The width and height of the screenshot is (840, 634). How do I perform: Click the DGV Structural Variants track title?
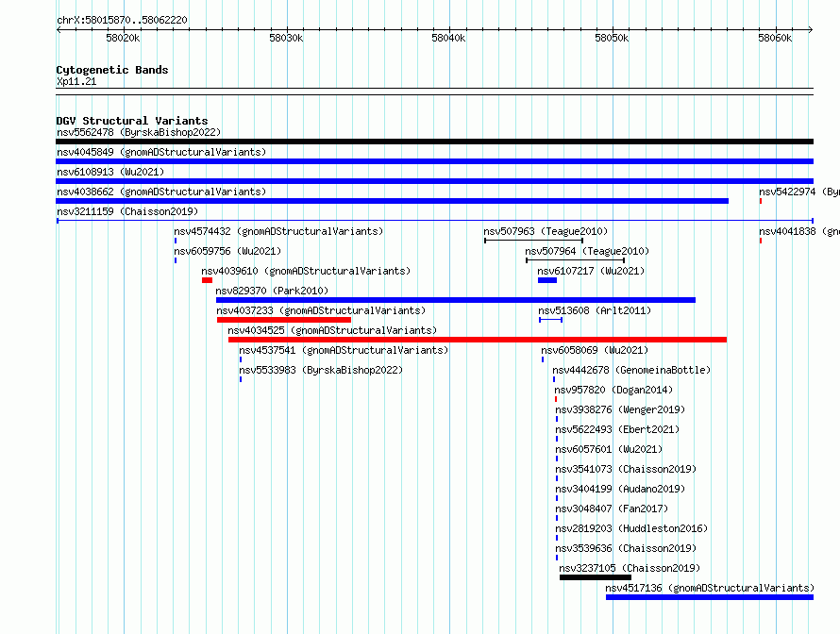[132, 121]
